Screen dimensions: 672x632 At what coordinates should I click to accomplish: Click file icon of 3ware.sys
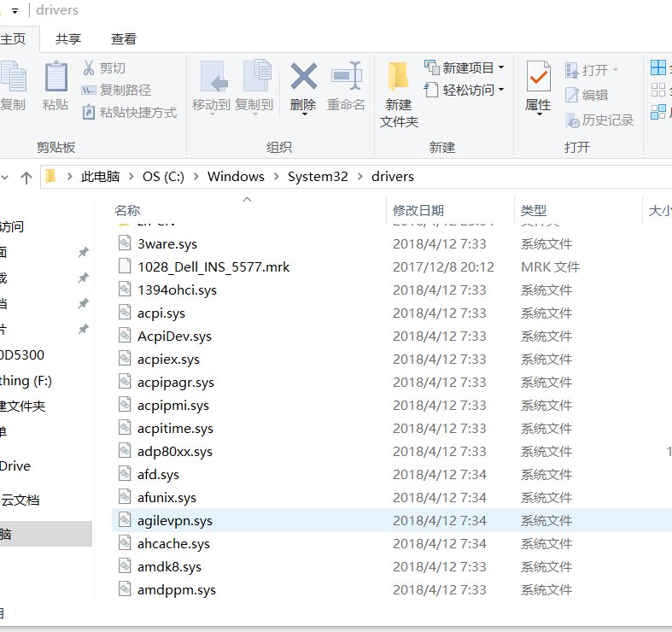pos(125,243)
